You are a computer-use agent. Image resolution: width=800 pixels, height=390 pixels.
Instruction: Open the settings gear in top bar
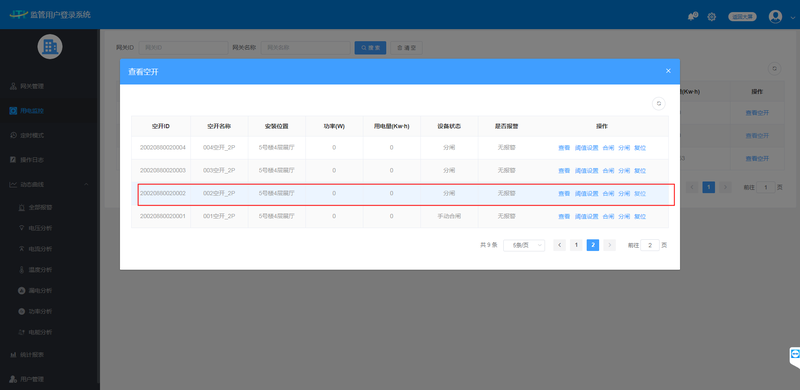(x=711, y=17)
